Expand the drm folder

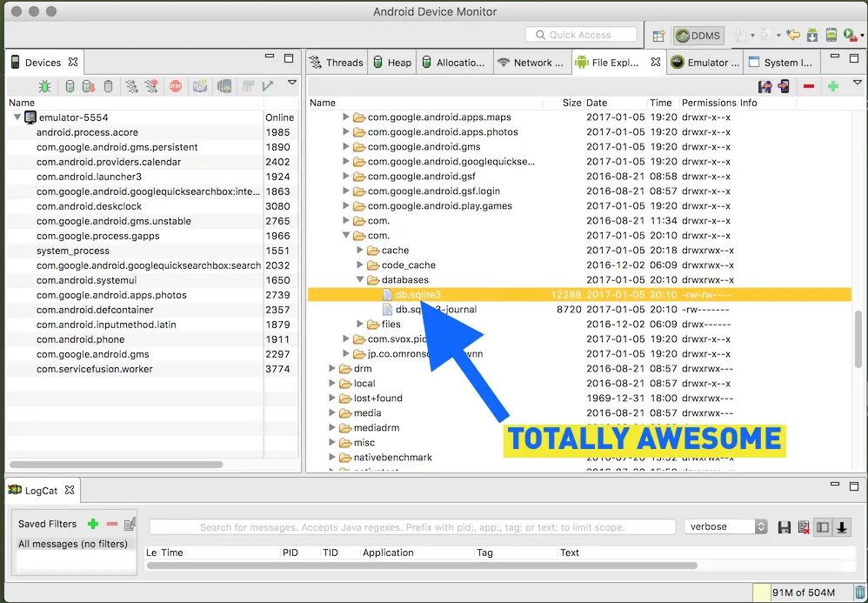[x=332, y=368]
